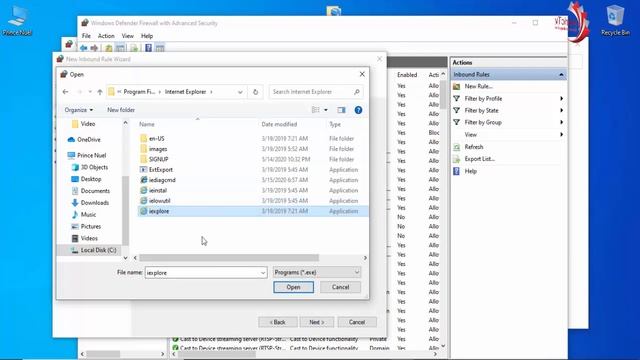Open the recent locations dropdown arrow

[90, 92]
